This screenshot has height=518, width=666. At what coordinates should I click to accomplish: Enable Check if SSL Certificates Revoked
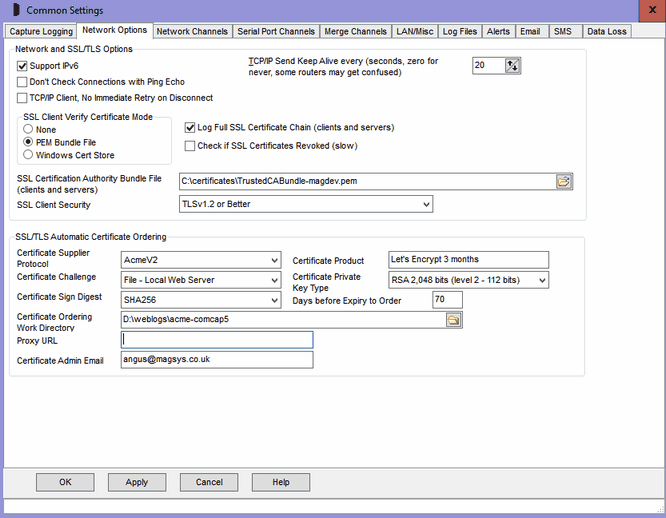[x=191, y=145]
